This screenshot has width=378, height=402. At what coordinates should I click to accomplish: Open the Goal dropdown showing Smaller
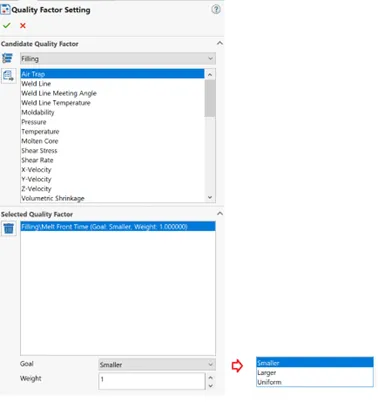click(157, 365)
